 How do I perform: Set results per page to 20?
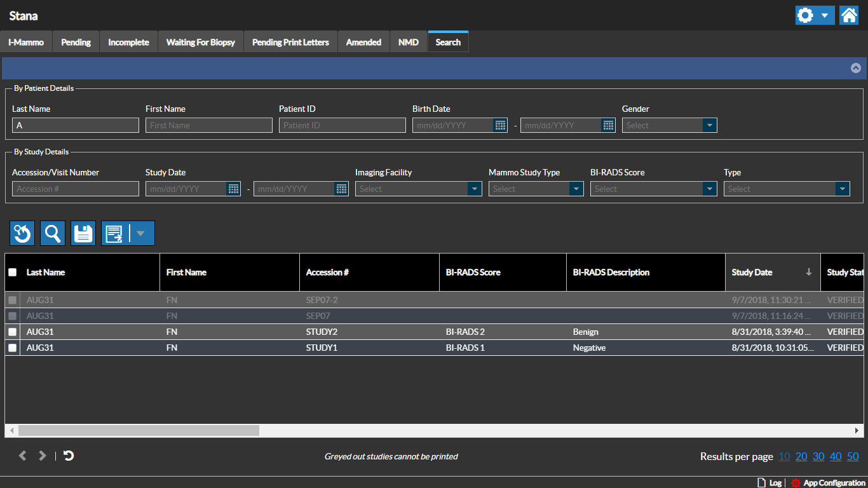point(801,456)
